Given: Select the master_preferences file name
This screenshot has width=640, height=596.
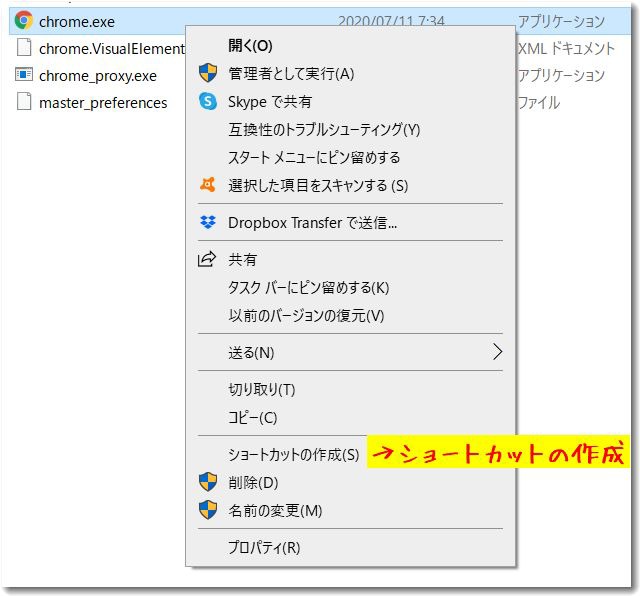Looking at the screenshot, I should (x=103, y=103).
